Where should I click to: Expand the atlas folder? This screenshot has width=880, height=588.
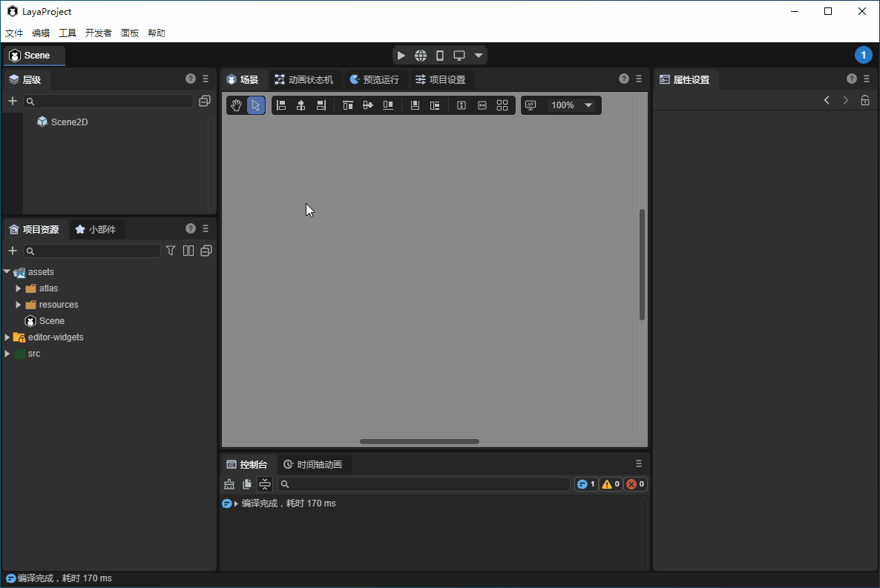click(x=19, y=288)
